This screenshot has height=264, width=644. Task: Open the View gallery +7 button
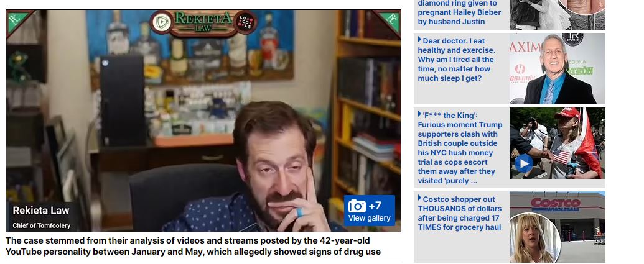click(x=369, y=211)
